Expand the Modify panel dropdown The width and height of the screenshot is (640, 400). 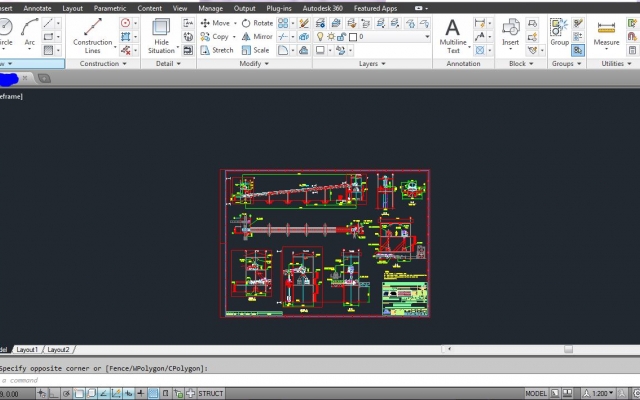(x=254, y=64)
